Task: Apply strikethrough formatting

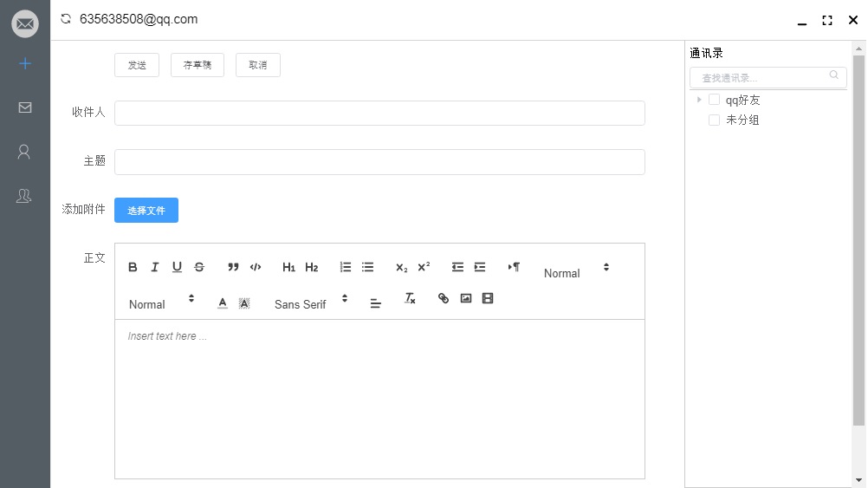Action: click(199, 267)
